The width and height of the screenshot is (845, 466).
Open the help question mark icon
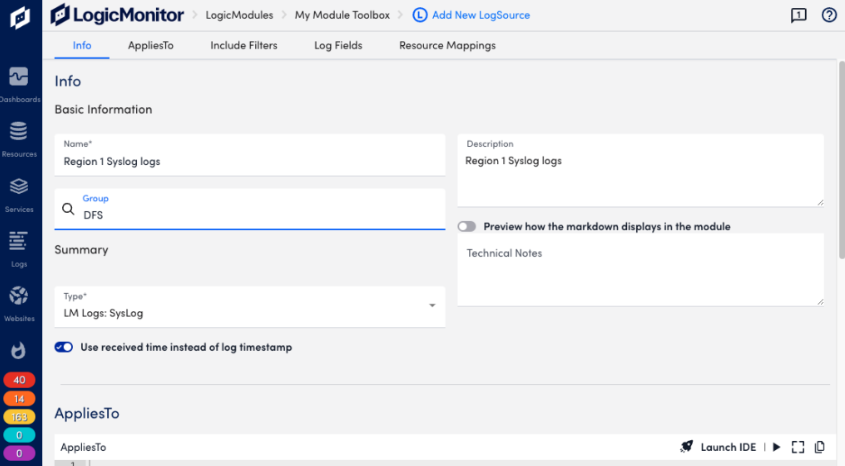[x=829, y=15]
